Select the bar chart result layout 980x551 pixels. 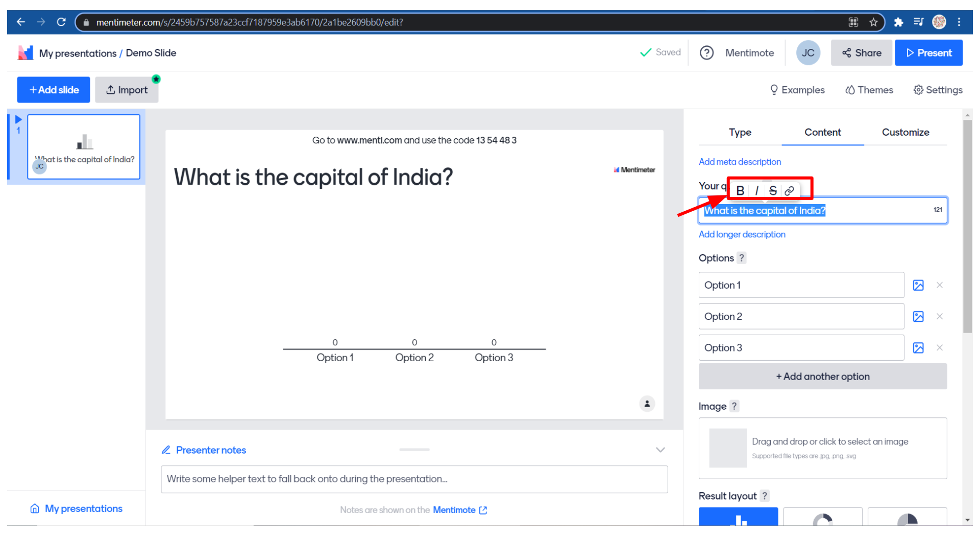coord(738,516)
